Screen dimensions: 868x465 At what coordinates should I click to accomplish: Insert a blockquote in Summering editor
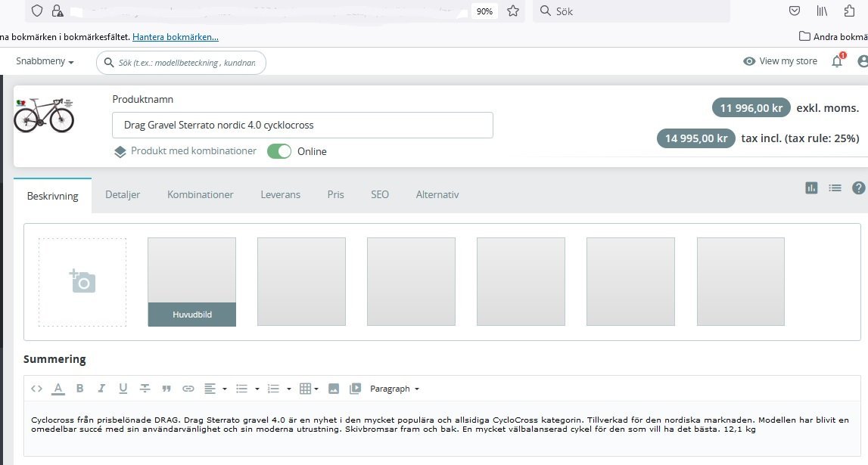(166, 389)
